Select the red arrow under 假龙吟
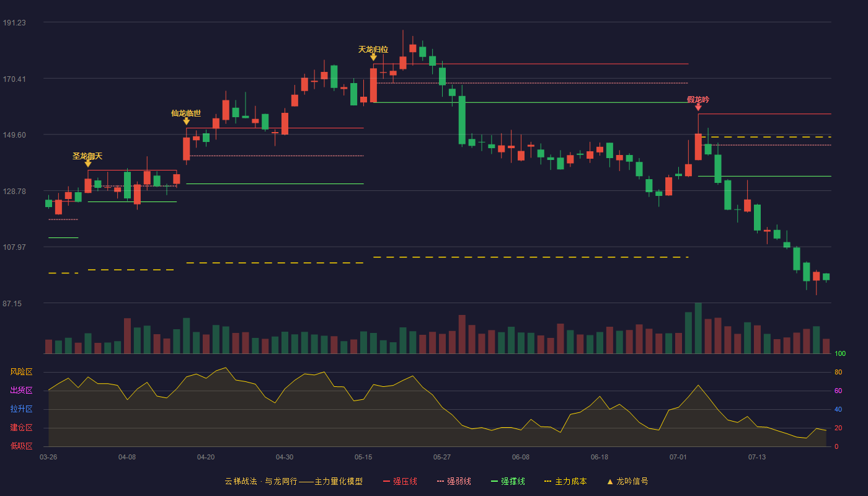Image resolution: width=868 pixels, height=496 pixels. click(x=698, y=107)
